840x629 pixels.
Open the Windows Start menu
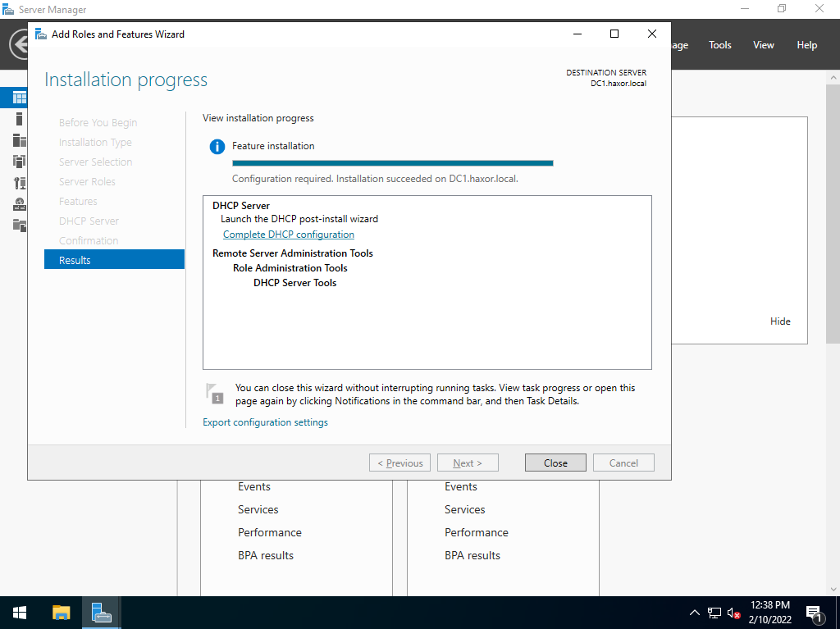click(x=20, y=613)
